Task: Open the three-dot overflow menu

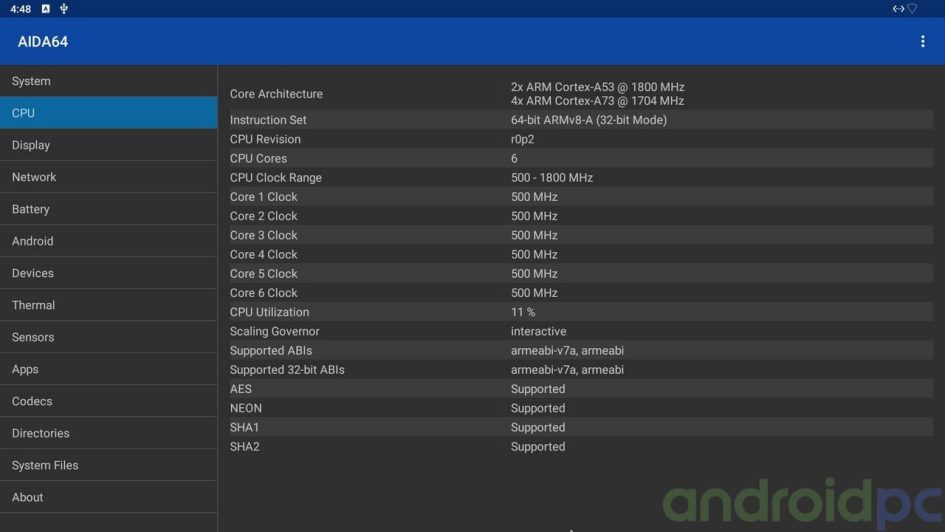Action: 922,42
